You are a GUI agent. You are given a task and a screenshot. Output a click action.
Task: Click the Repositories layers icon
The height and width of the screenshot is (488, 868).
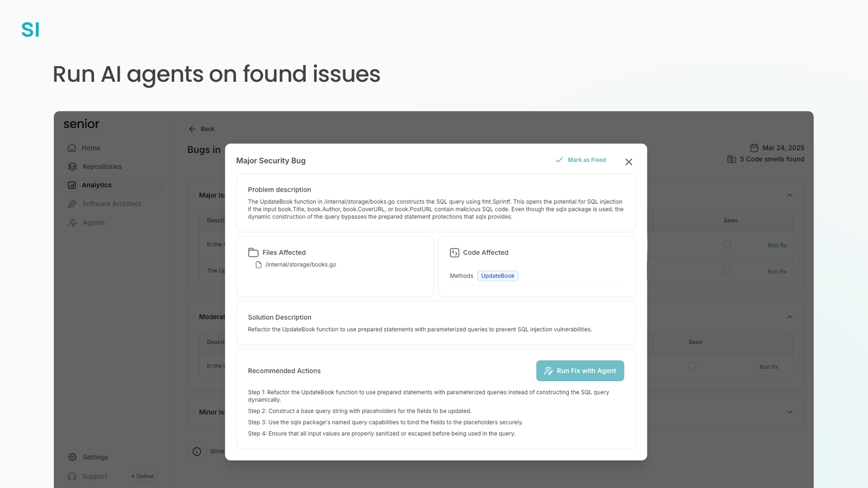(72, 167)
